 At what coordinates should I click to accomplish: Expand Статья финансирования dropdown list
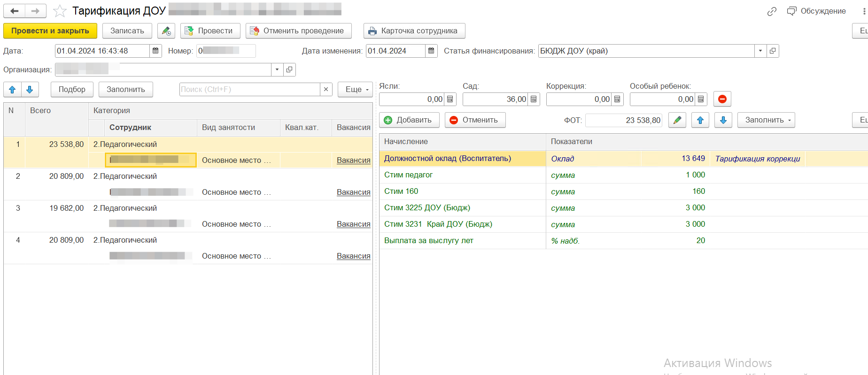760,51
